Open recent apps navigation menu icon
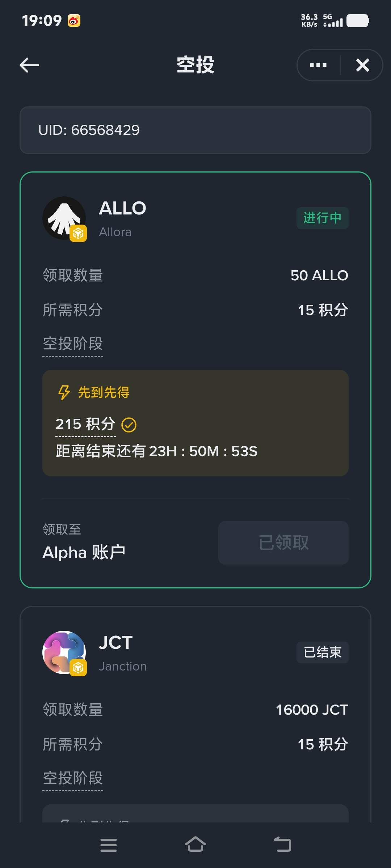Screen dimensions: 391x868 pyautogui.click(x=108, y=845)
